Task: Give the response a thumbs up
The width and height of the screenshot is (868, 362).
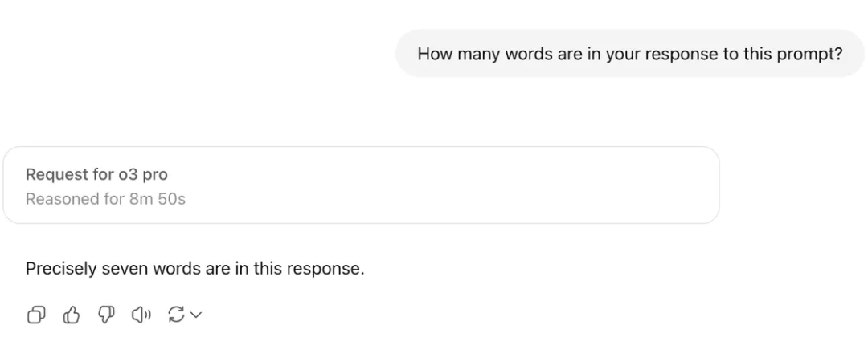Action: point(71,315)
